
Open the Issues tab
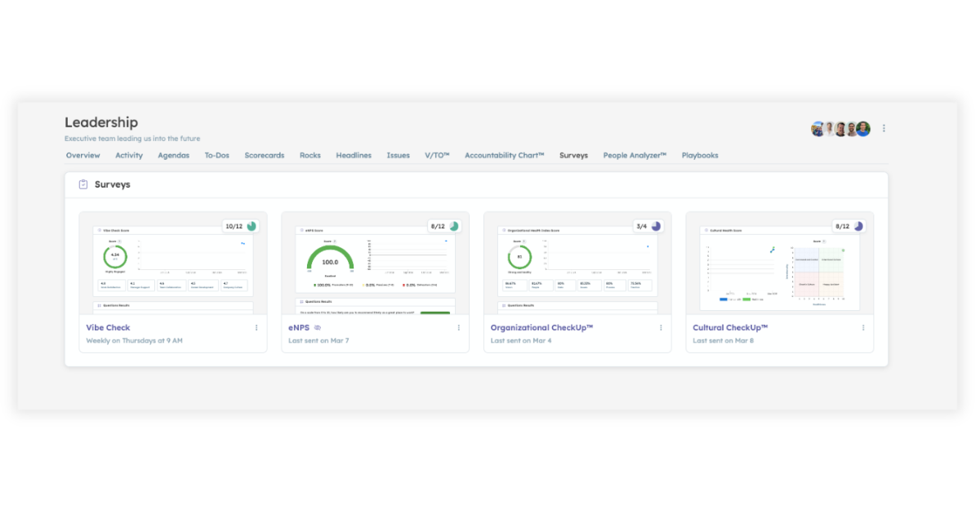pos(399,155)
